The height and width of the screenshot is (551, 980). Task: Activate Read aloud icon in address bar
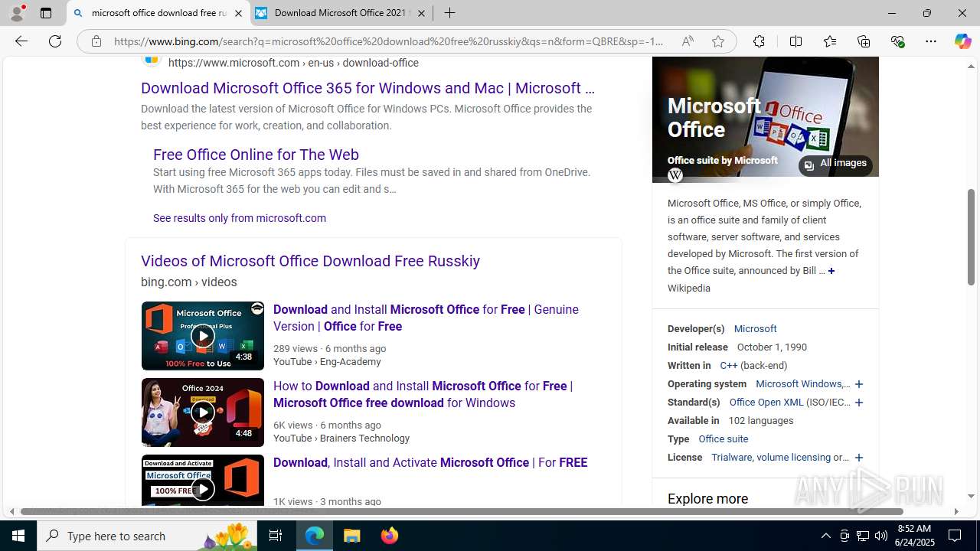pyautogui.click(x=688, y=41)
